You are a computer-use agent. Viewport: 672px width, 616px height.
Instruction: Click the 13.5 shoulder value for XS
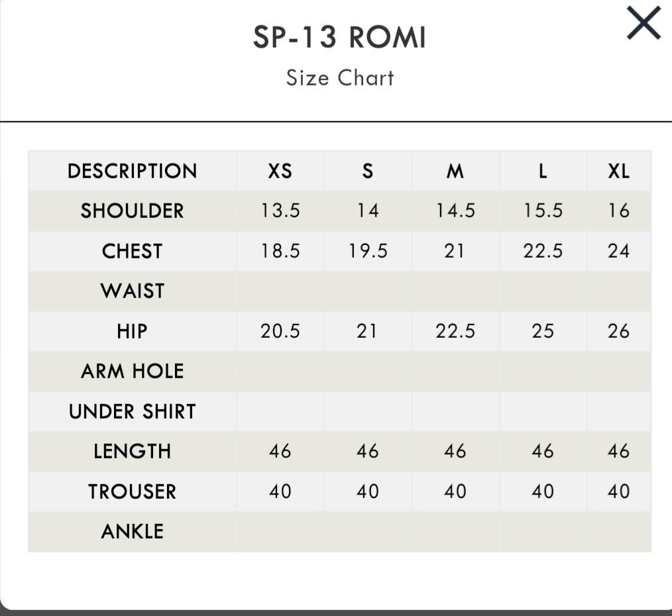(280, 211)
